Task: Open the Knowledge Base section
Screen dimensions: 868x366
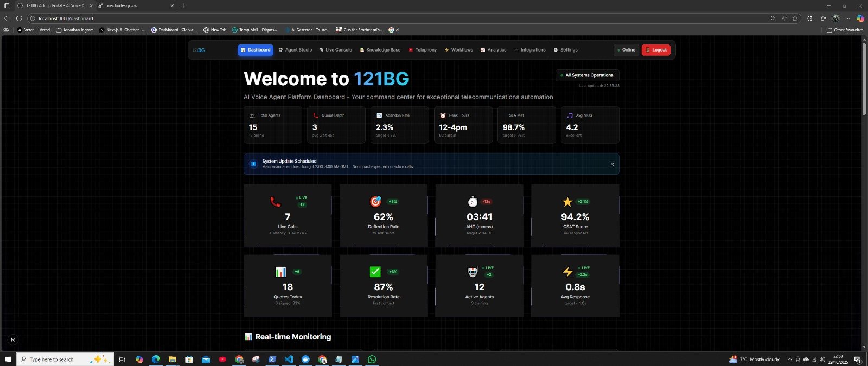Action: click(380, 50)
